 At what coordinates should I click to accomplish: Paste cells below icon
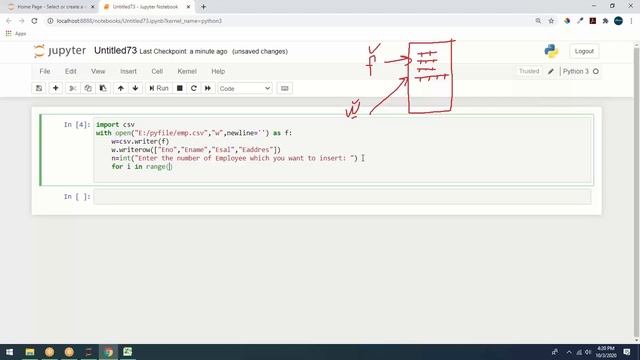point(103,88)
